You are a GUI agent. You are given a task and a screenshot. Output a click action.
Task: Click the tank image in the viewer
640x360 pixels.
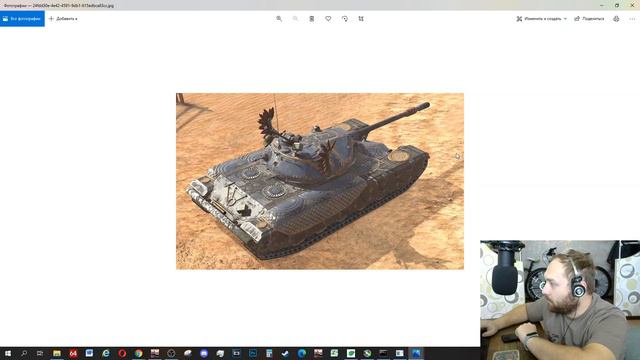(x=320, y=181)
